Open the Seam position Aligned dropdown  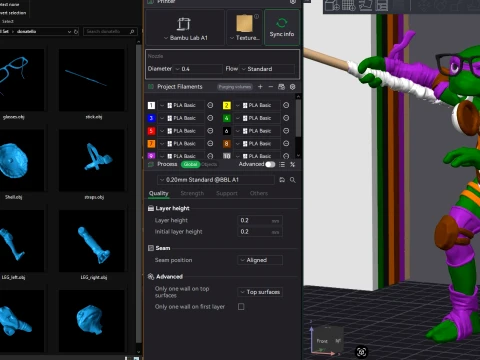pyautogui.click(x=260, y=260)
